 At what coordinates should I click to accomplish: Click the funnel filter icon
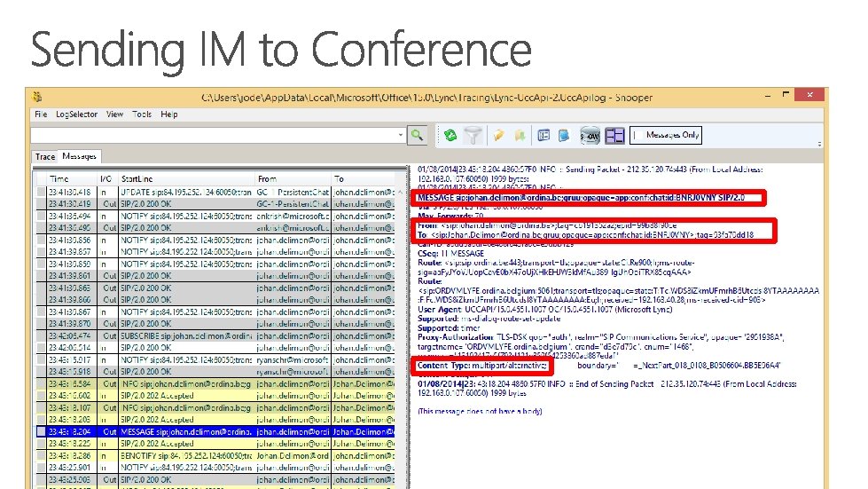coord(473,135)
